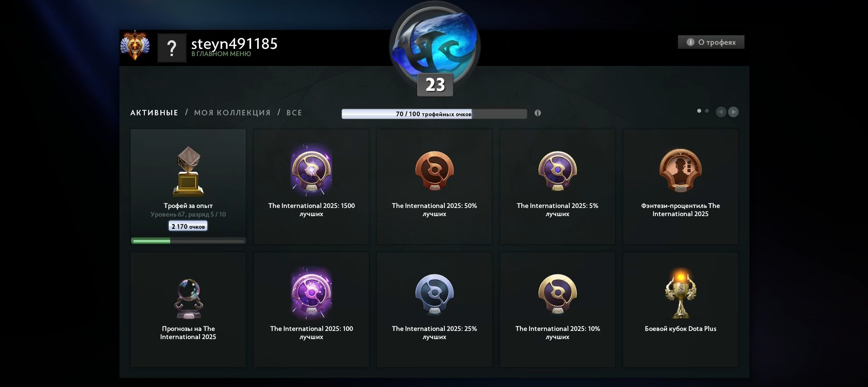
Task: Open Фэнтези-процентиль The International 2025 trophy
Action: click(x=681, y=187)
